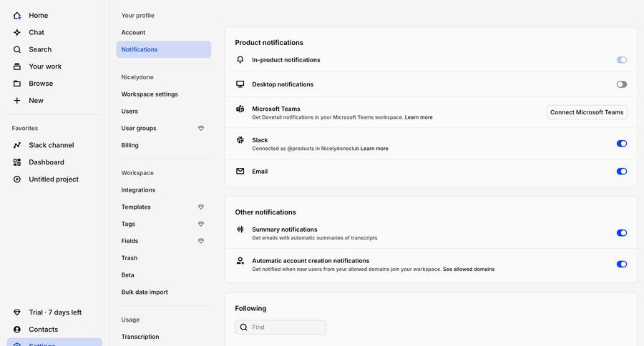Click the Search magnifier icon in sidebar
644x346 pixels.
tap(17, 49)
